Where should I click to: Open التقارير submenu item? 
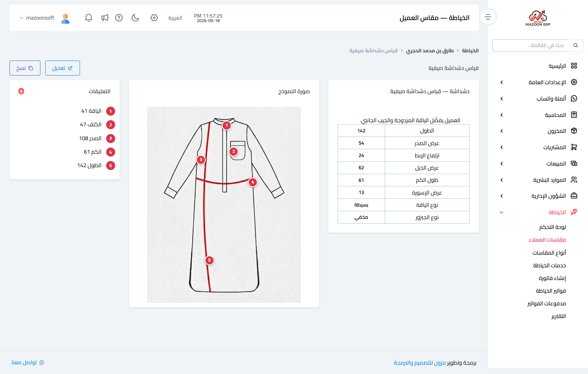pos(559,316)
